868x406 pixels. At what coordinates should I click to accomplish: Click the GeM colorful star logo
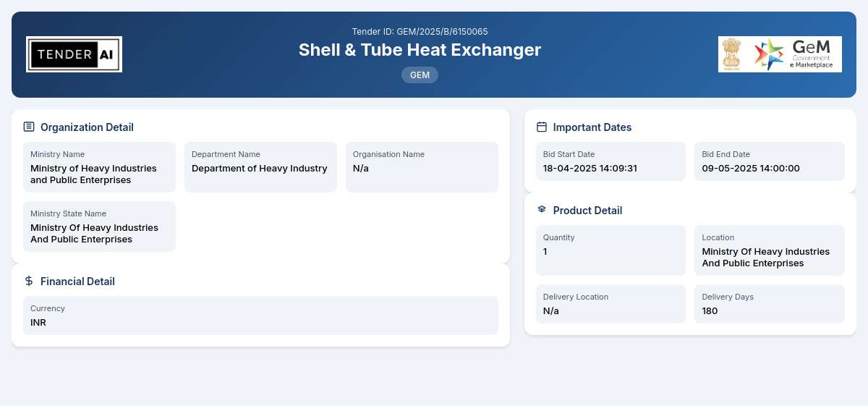point(769,54)
